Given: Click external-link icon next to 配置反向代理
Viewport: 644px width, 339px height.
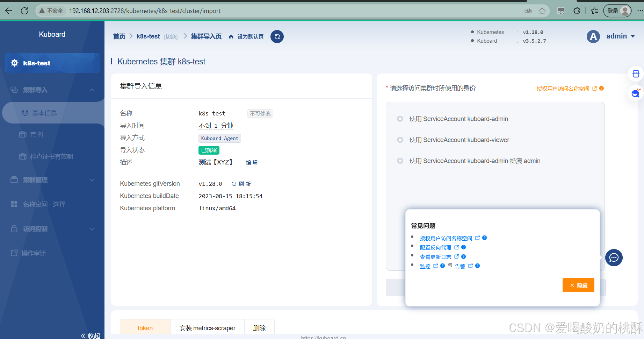Looking at the screenshot, I should [457, 247].
